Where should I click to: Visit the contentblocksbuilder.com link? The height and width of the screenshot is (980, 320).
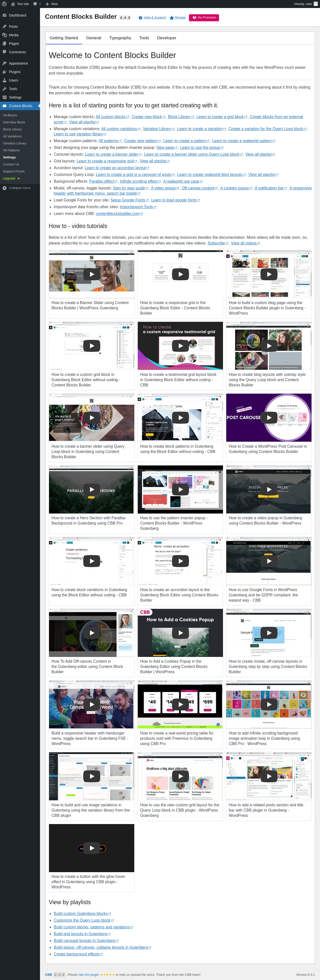(119, 214)
